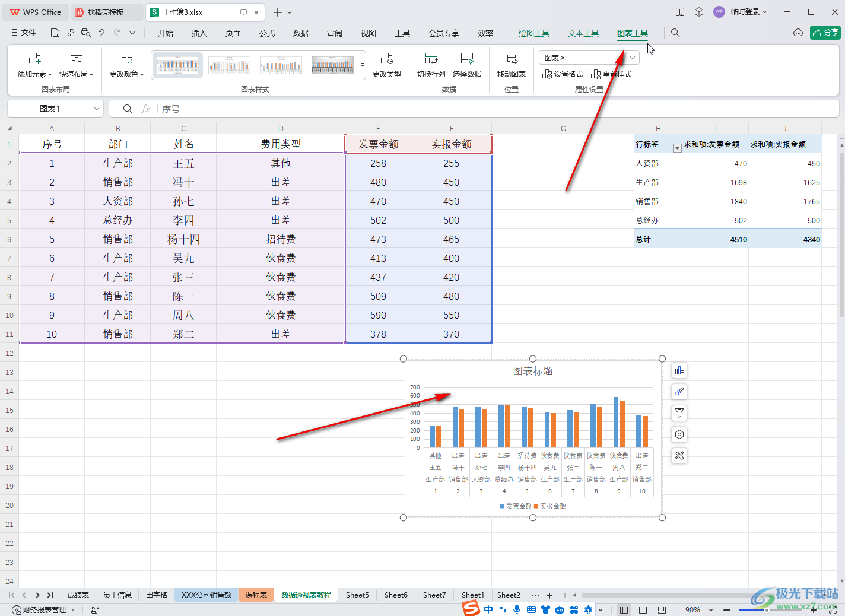Click the more sheets ellipsis button
Viewport: 845px width, 616px height.
tap(535, 595)
